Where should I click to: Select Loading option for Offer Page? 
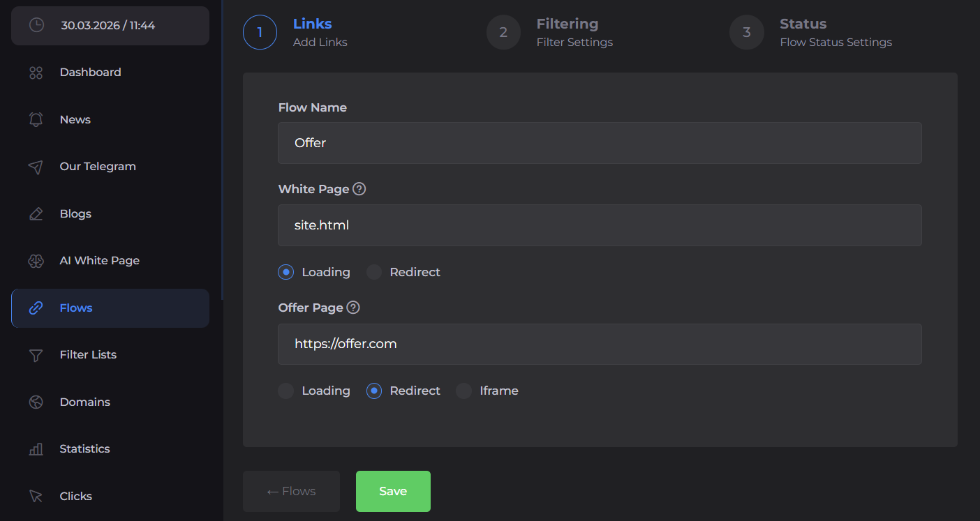coord(286,391)
